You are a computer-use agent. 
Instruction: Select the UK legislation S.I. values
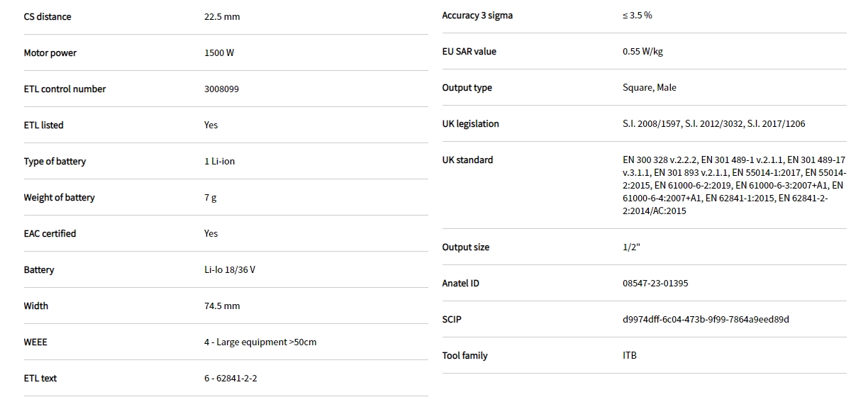713,124
